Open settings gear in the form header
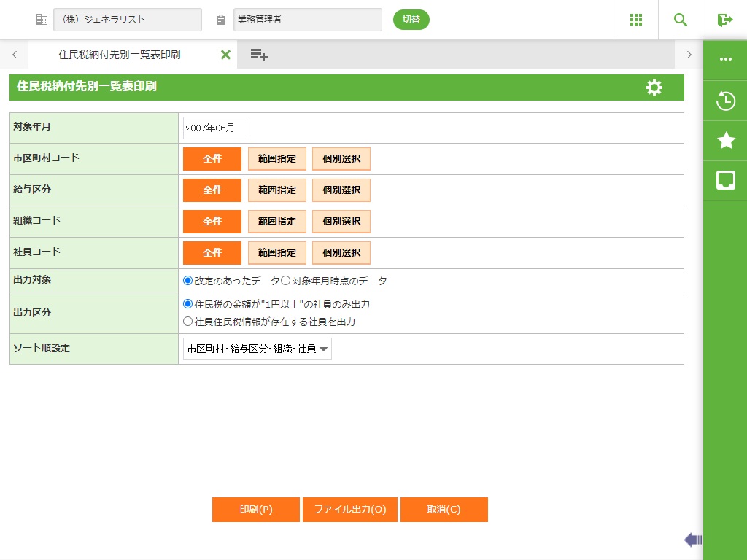Screen dimensions: 747x560 [654, 87]
